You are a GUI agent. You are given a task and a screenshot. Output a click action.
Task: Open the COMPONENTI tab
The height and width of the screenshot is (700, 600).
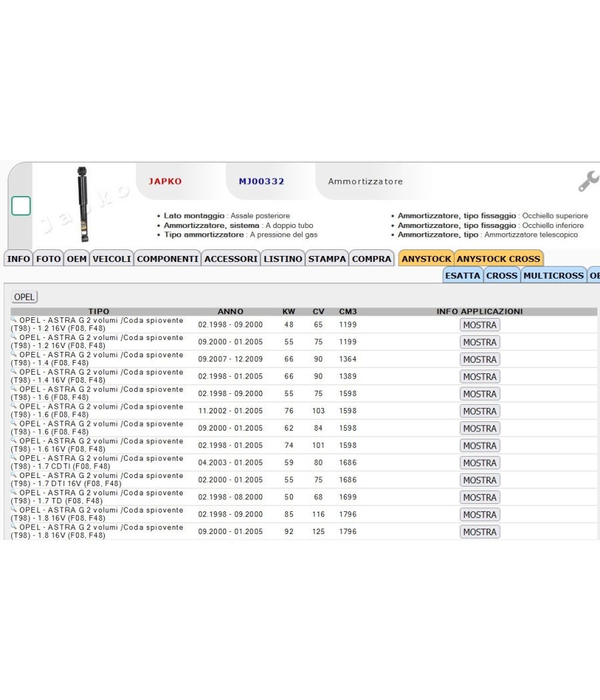click(167, 259)
